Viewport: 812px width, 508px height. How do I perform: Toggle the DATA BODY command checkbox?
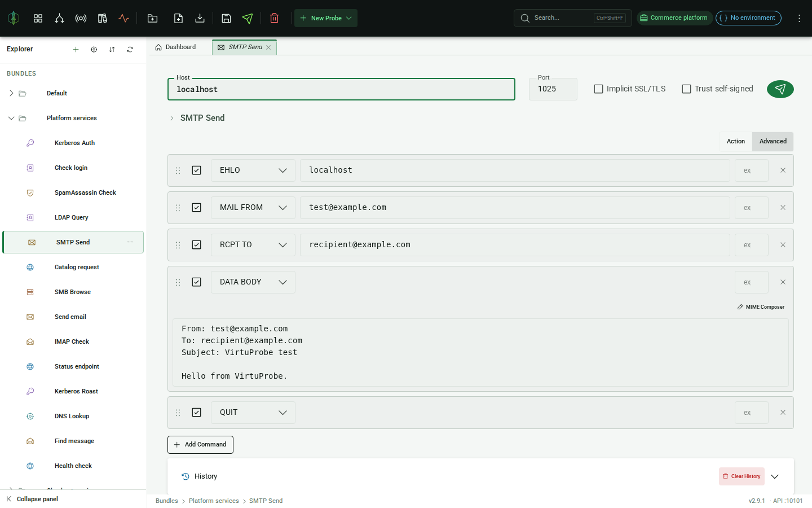(x=196, y=282)
